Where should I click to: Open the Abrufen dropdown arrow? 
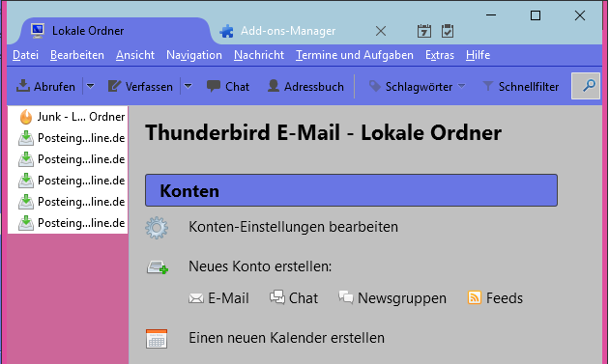click(91, 86)
